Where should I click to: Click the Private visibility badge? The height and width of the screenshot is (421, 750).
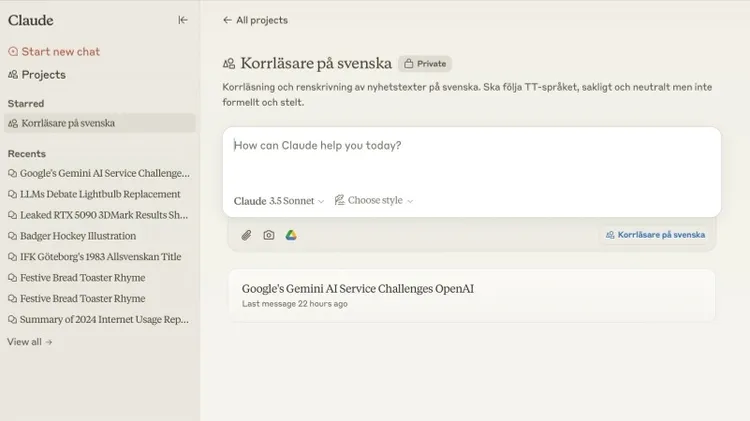click(x=425, y=64)
